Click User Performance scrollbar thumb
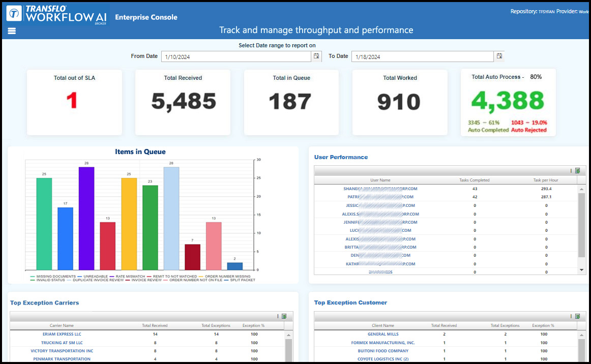591x364 pixels. [581, 225]
